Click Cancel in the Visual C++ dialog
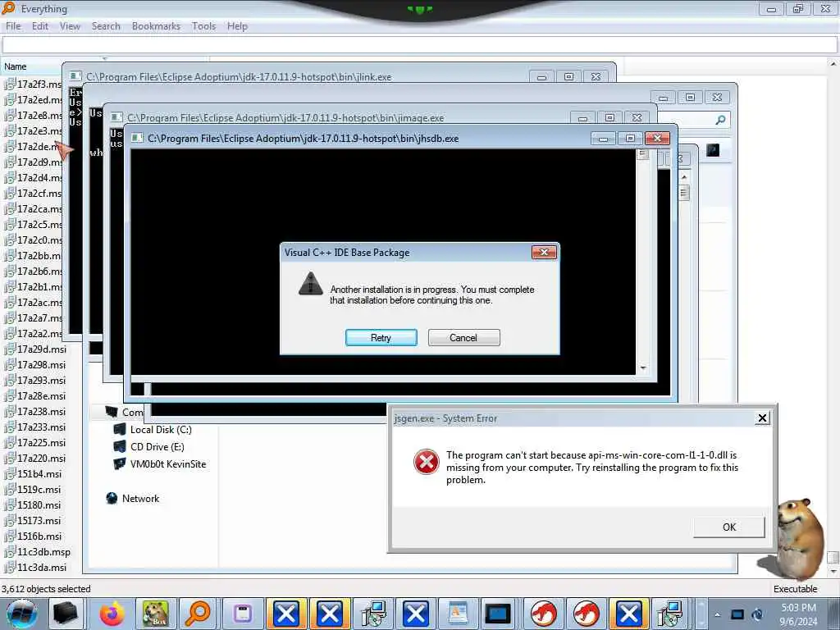 pyautogui.click(x=463, y=337)
